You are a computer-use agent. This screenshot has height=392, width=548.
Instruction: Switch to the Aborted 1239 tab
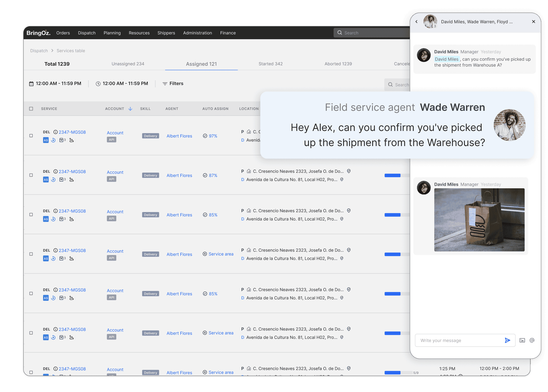(x=338, y=64)
